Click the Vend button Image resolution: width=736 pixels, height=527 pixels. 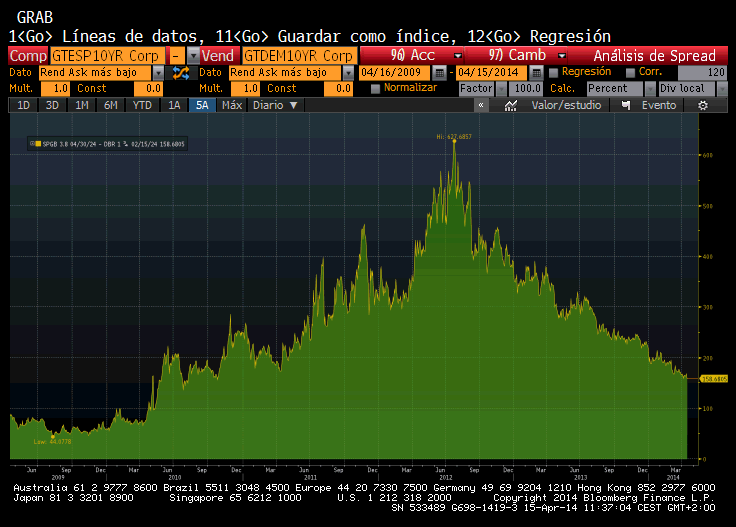(x=220, y=56)
